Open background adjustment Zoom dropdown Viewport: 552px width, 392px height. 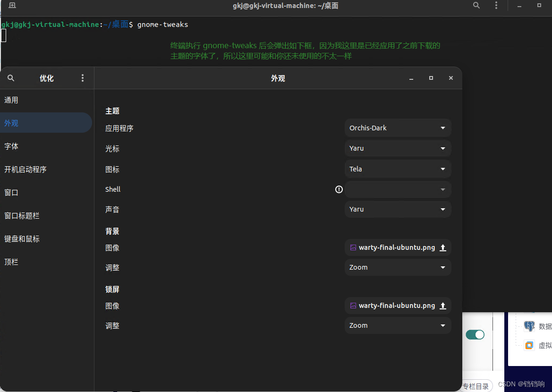click(398, 267)
